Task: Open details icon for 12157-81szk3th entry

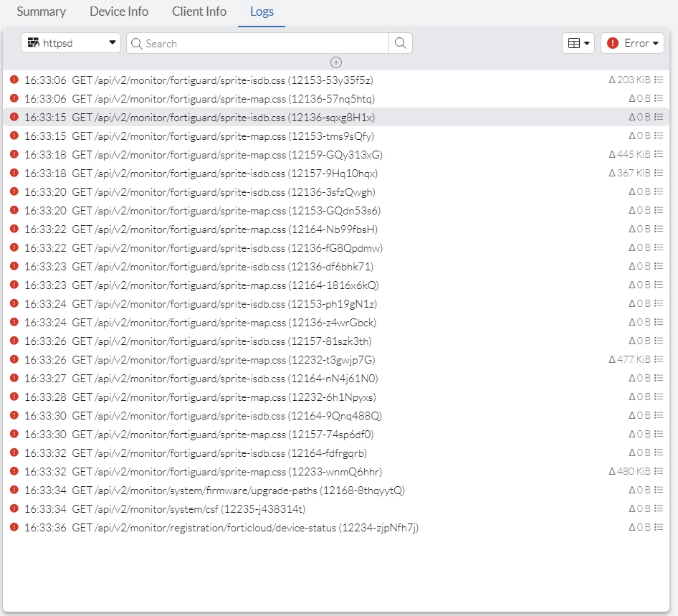Action: 659,341
